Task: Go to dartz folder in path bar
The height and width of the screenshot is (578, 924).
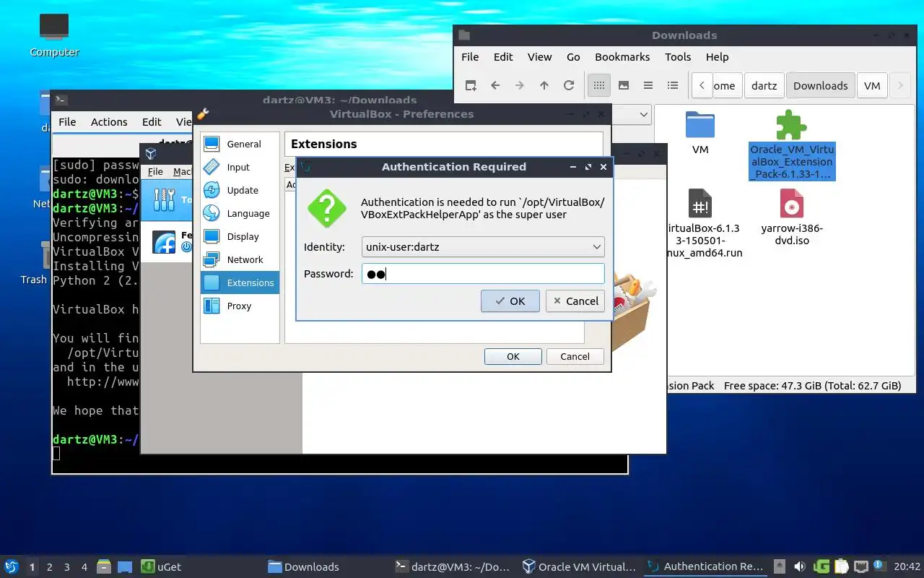Action: coord(764,85)
